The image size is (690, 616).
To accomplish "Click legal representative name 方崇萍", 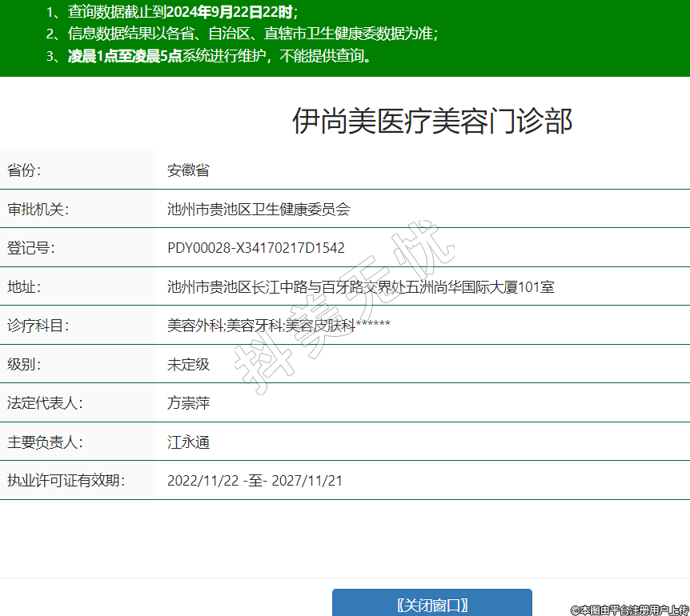I will (188, 403).
